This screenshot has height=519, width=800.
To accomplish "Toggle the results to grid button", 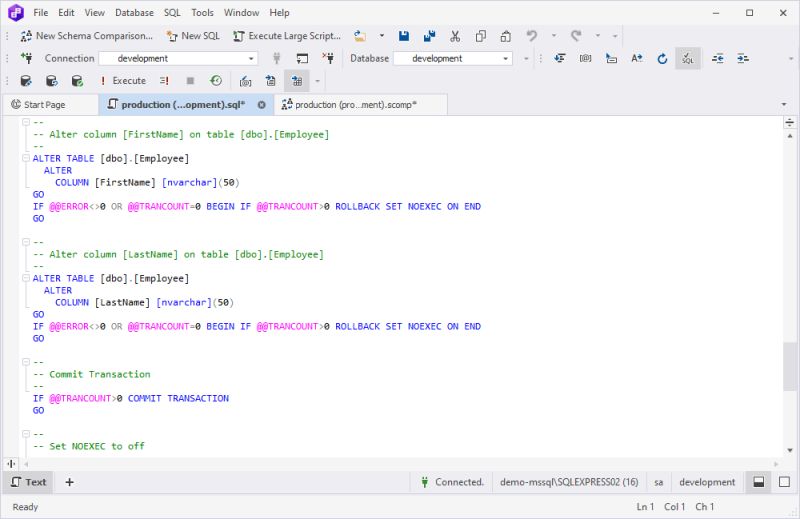I will 296,81.
